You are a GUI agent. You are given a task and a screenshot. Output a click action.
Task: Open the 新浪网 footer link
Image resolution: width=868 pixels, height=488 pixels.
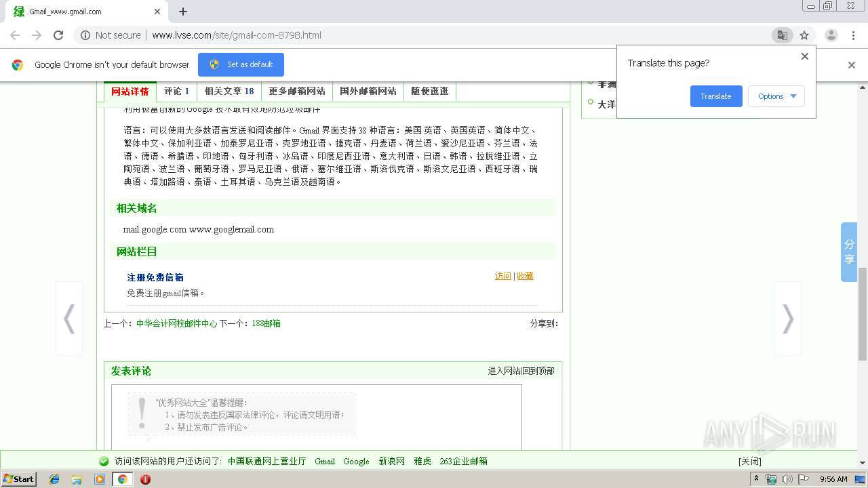(392, 461)
